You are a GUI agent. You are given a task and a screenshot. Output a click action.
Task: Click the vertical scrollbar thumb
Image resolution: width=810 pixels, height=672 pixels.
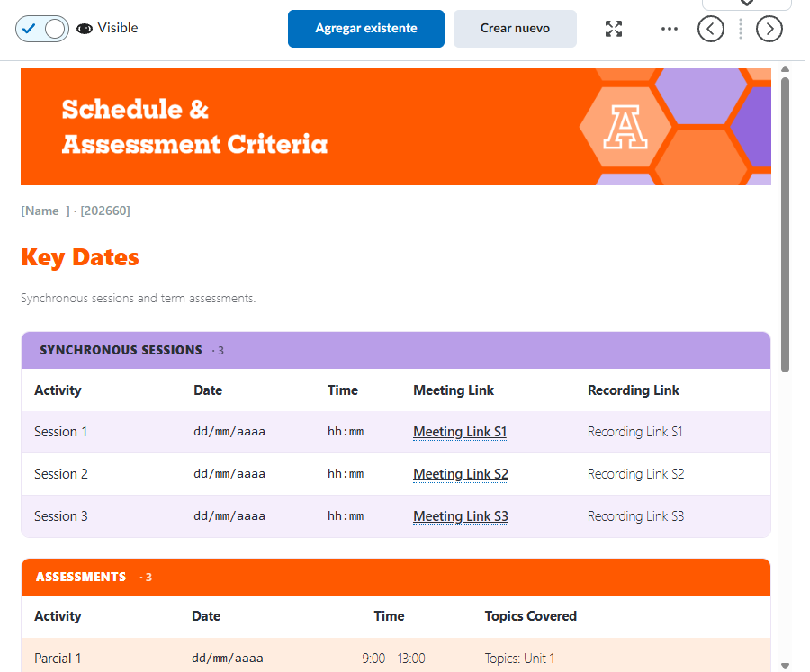pos(785,225)
